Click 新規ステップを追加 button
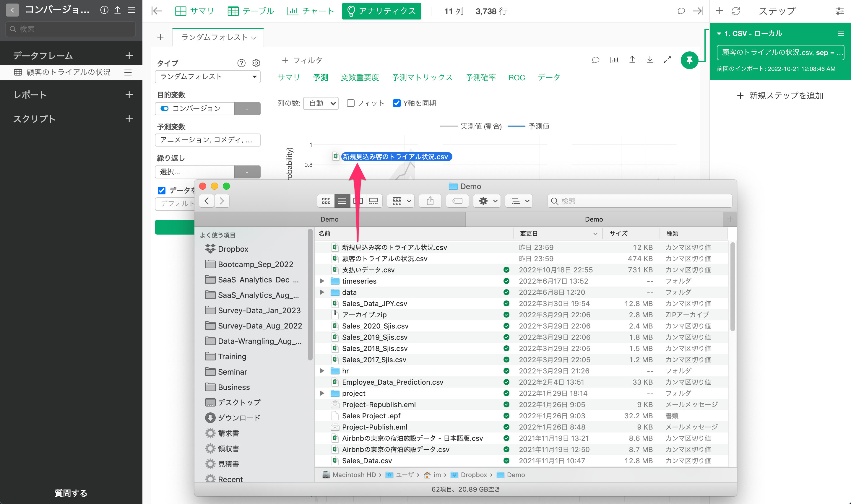 [x=780, y=96]
